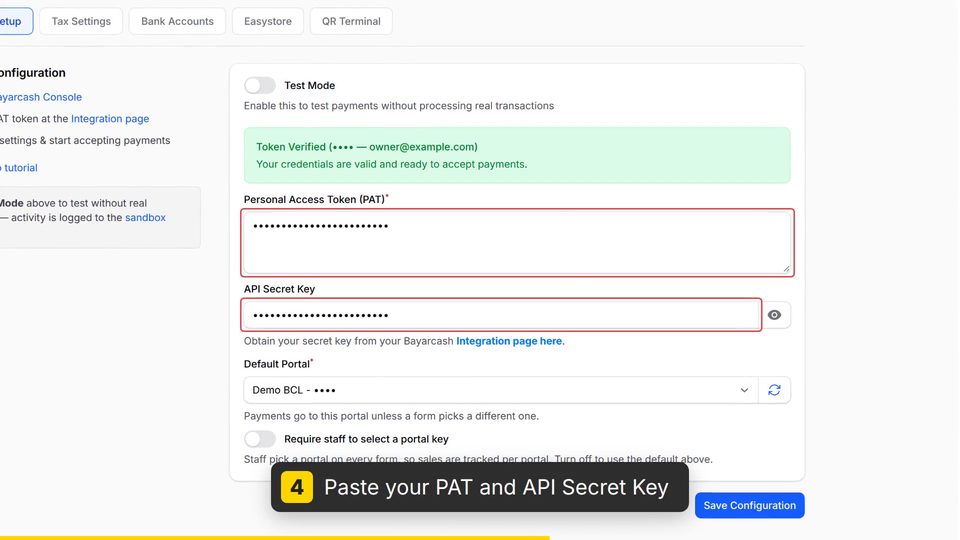Open the Integration page here link
This screenshot has height=540, width=960.
[x=509, y=341]
